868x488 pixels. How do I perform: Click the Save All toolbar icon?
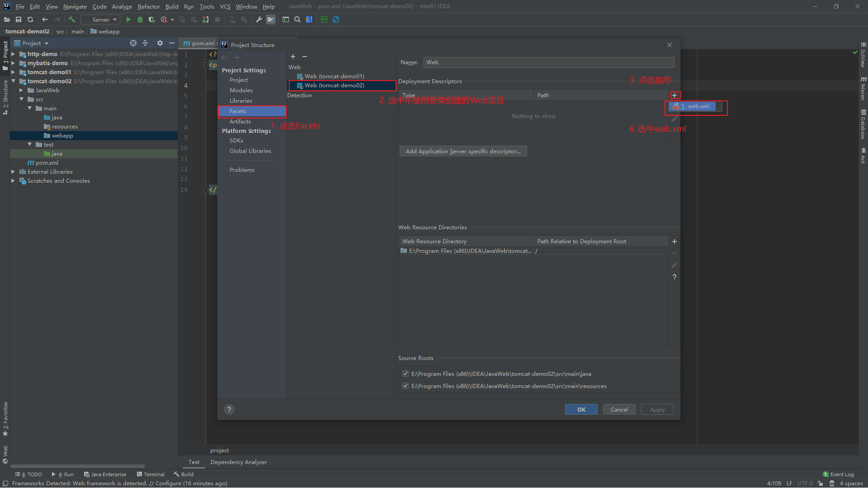point(19,19)
